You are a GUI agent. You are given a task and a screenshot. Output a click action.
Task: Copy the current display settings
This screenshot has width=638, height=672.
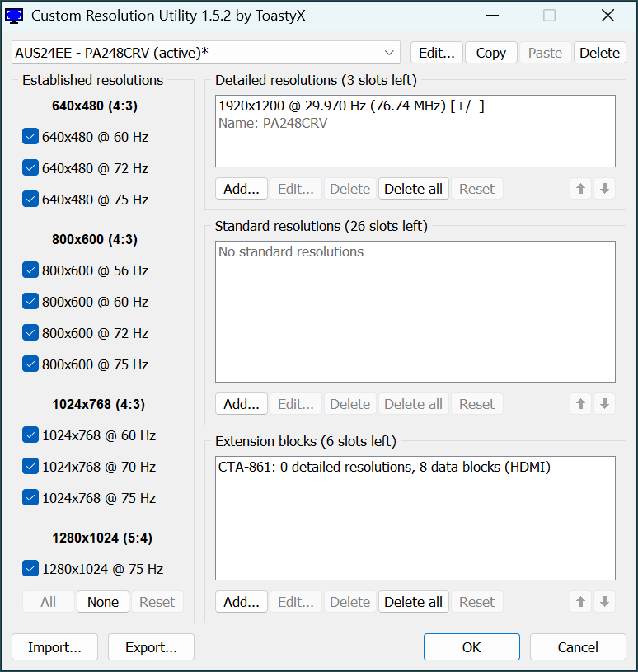(490, 52)
